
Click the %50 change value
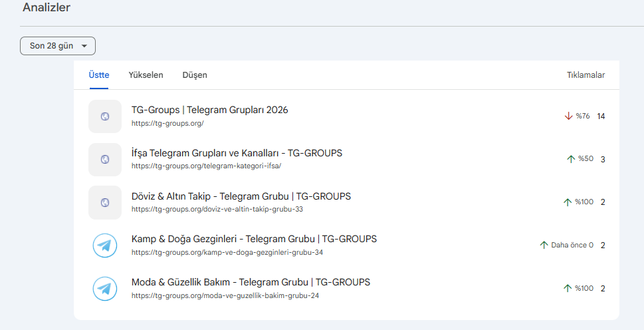click(586, 159)
